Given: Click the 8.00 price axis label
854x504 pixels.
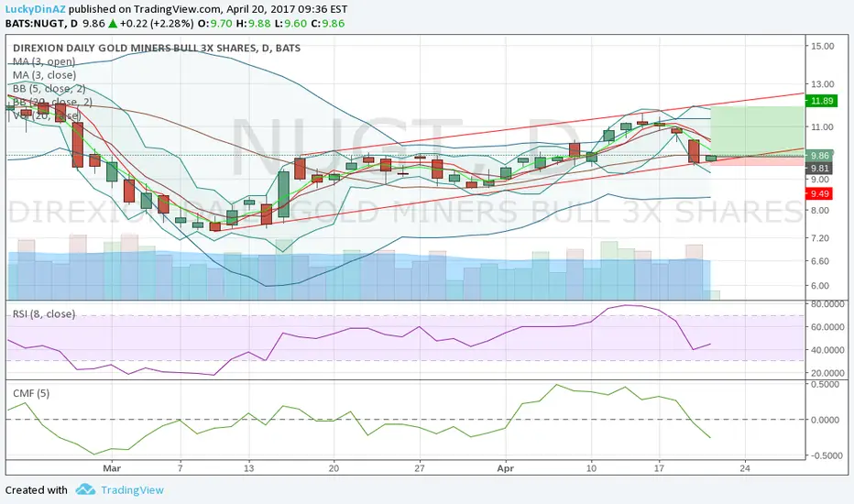Looking at the screenshot, I should 820,211.
